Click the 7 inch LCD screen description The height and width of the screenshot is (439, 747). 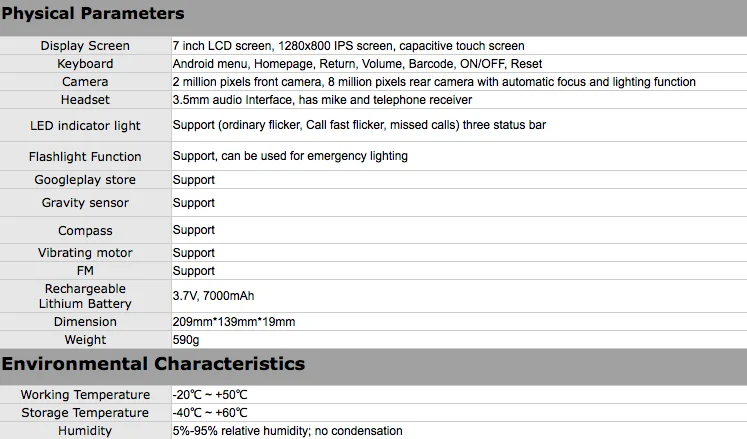[x=348, y=46]
